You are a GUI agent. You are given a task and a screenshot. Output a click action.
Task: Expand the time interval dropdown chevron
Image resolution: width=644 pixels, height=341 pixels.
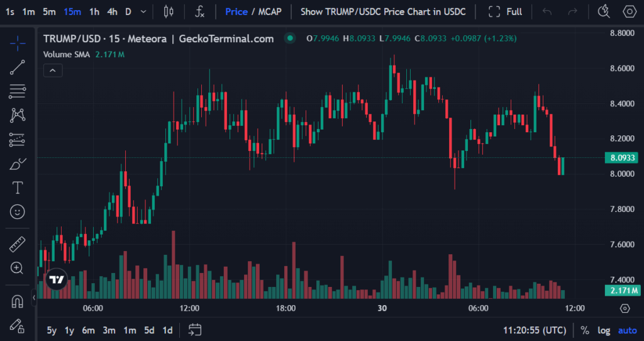144,11
